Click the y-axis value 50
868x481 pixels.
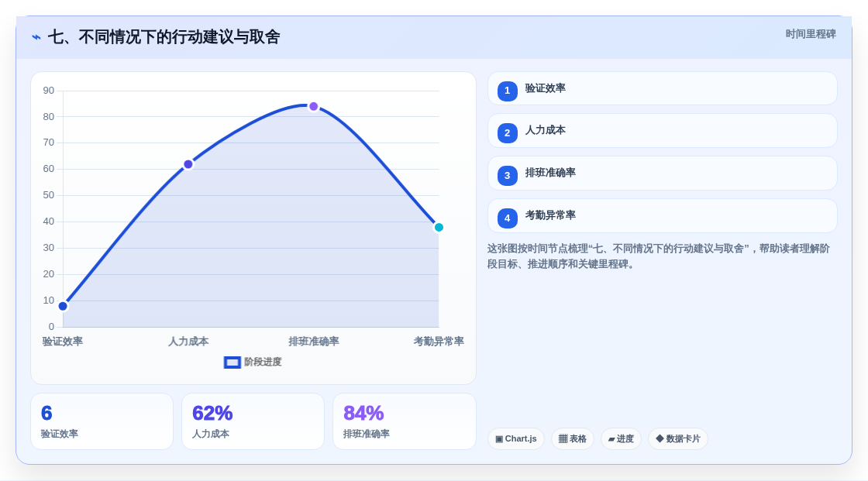pos(49,195)
